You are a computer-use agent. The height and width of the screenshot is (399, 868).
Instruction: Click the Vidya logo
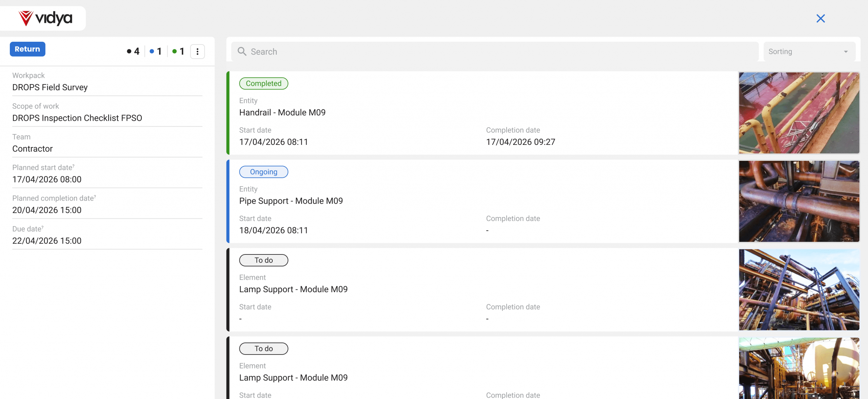pyautogui.click(x=45, y=18)
